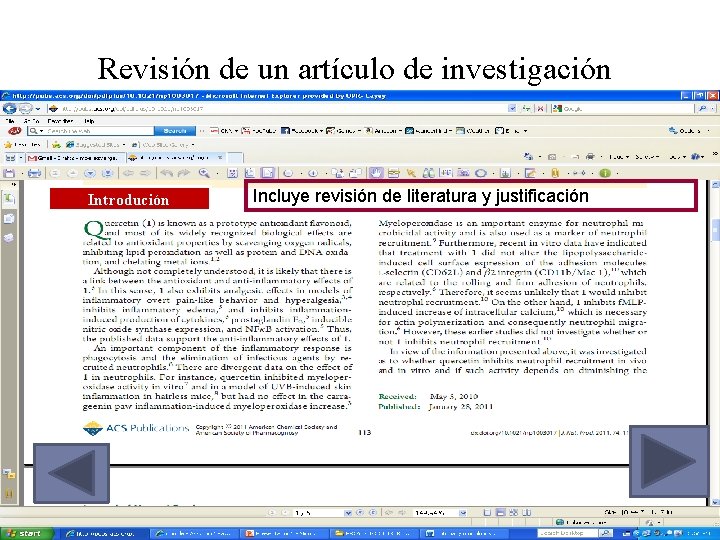Open the Favorites menu
720x540 pixels.
[x=61, y=121]
